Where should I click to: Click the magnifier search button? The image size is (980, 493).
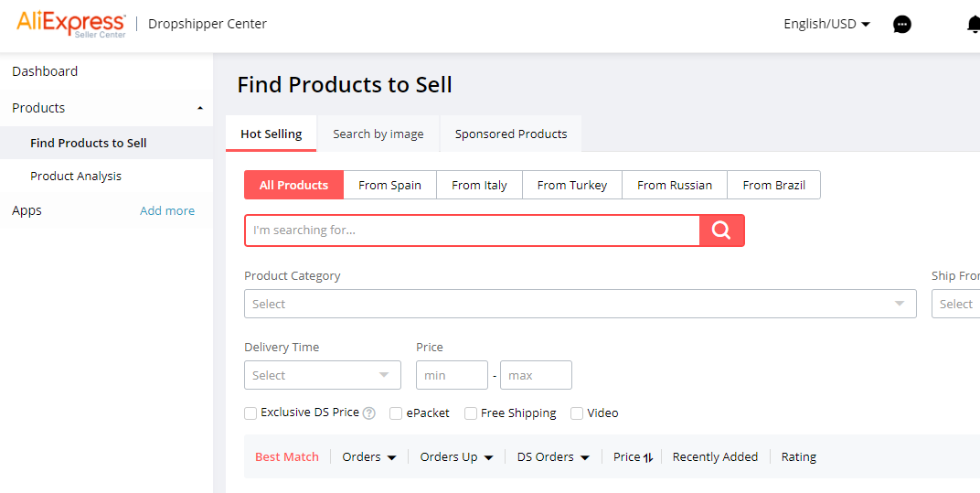722,230
